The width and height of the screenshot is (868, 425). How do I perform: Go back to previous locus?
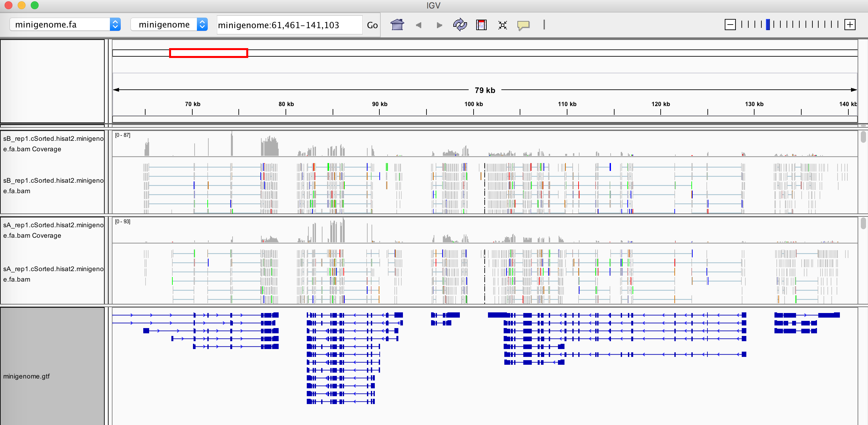419,25
